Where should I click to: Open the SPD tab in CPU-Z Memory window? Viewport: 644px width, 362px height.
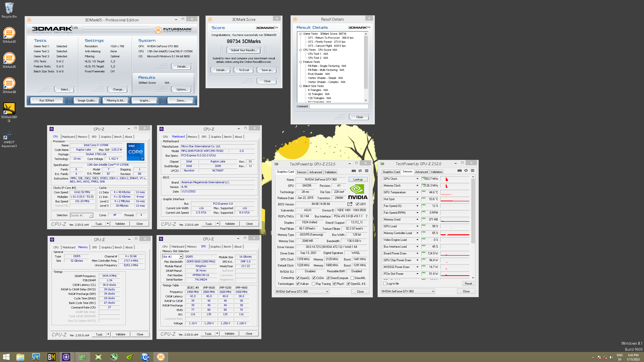94,247
